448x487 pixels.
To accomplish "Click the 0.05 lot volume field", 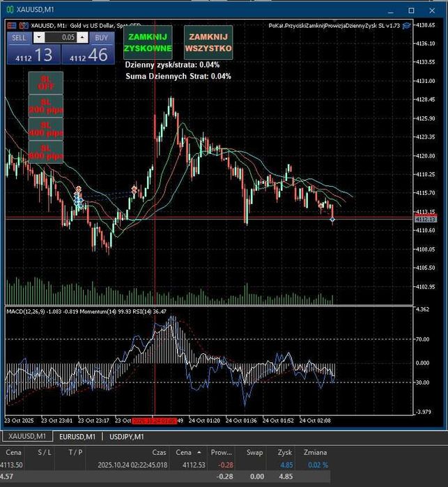I will click(x=61, y=38).
